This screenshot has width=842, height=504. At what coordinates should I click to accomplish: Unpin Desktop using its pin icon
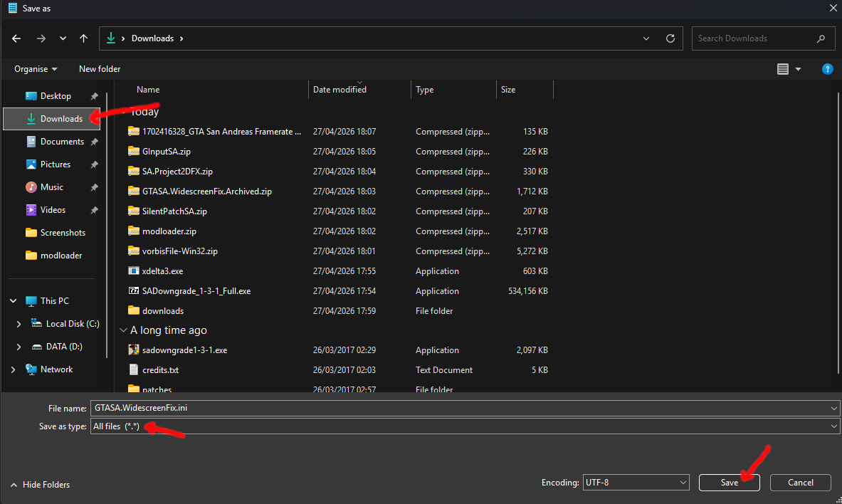pyautogui.click(x=95, y=96)
